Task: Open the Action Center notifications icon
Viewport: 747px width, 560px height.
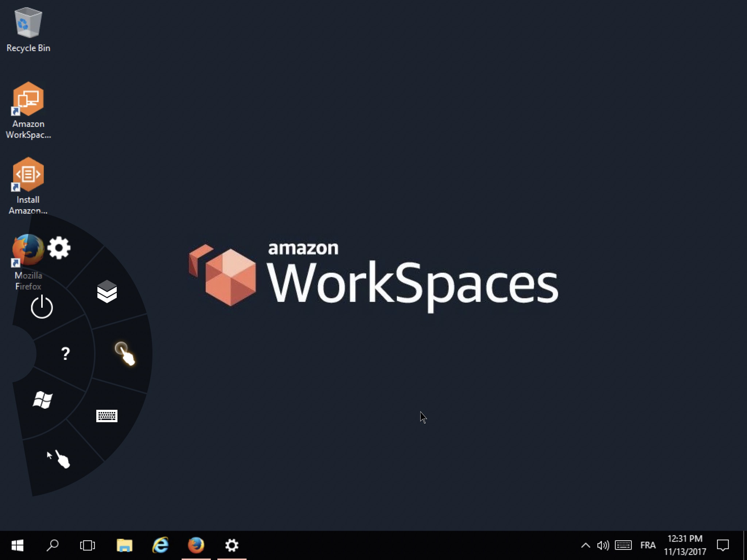Action: 723,545
